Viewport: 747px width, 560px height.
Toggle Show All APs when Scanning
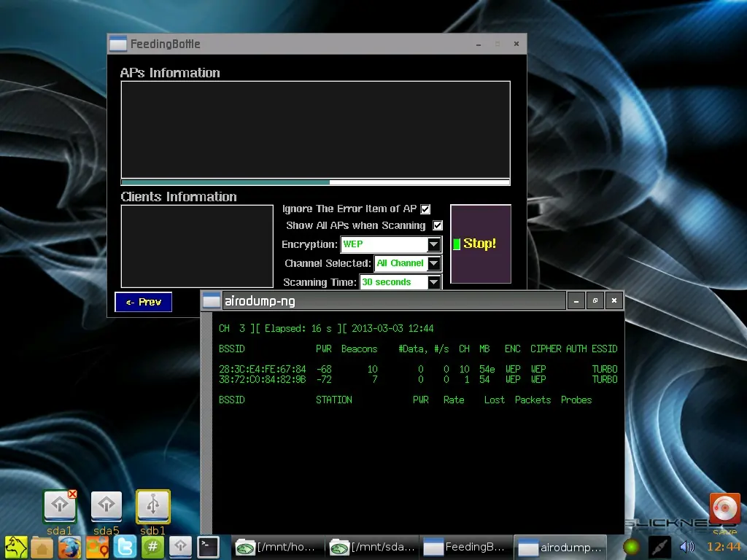click(438, 225)
